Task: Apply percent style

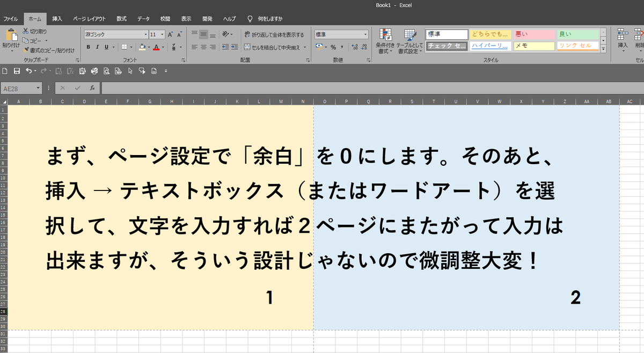Action: point(333,47)
